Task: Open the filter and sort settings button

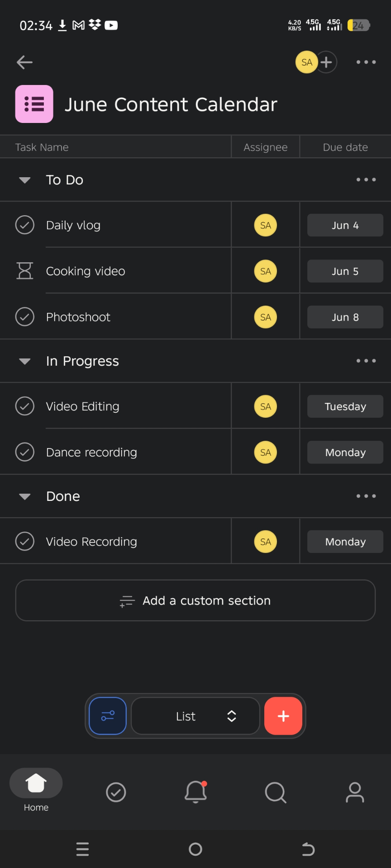Action: click(x=108, y=716)
